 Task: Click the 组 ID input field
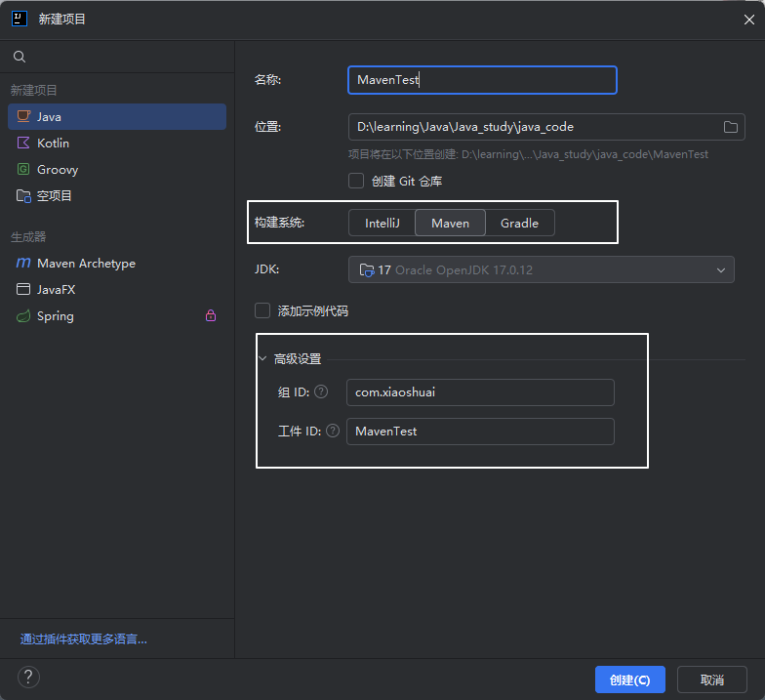pos(480,392)
